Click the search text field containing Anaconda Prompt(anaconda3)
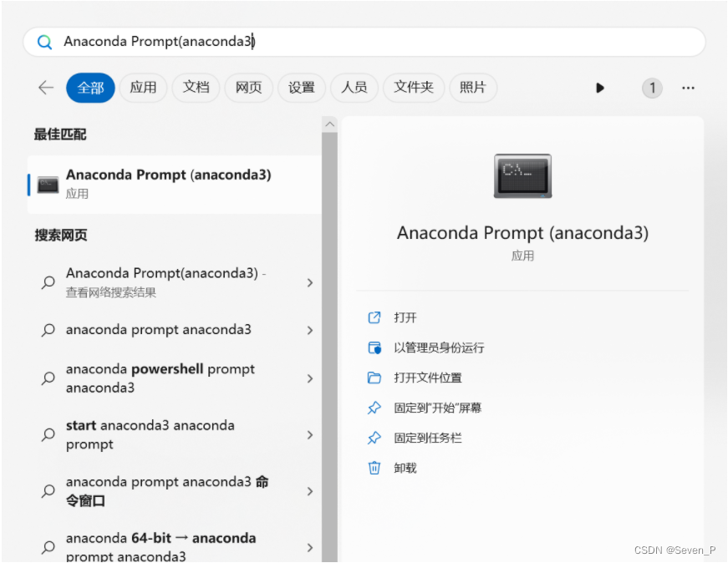Screen dimensions: 728x563 coord(364,42)
